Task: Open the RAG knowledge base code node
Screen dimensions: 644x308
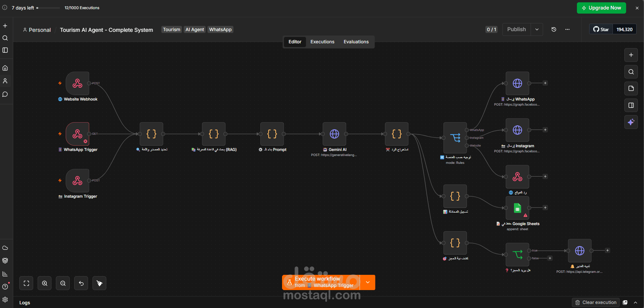Action: (x=214, y=134)
